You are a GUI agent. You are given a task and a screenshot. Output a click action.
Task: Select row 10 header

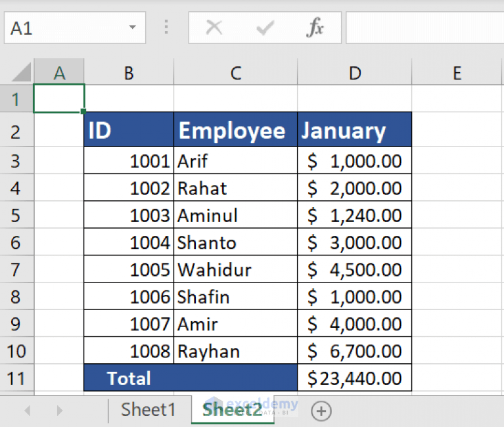pos(16,351)
